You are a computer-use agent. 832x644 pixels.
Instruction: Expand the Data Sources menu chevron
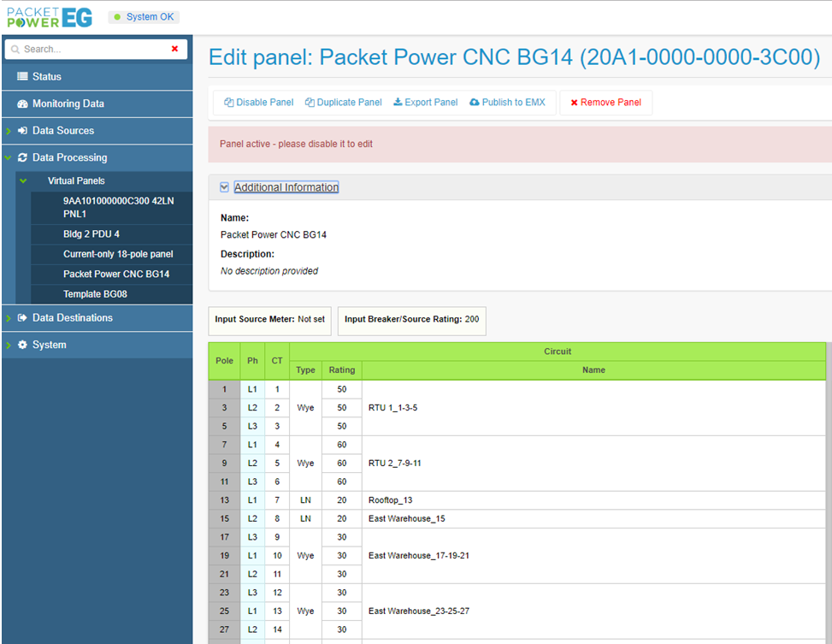point(8,131)
